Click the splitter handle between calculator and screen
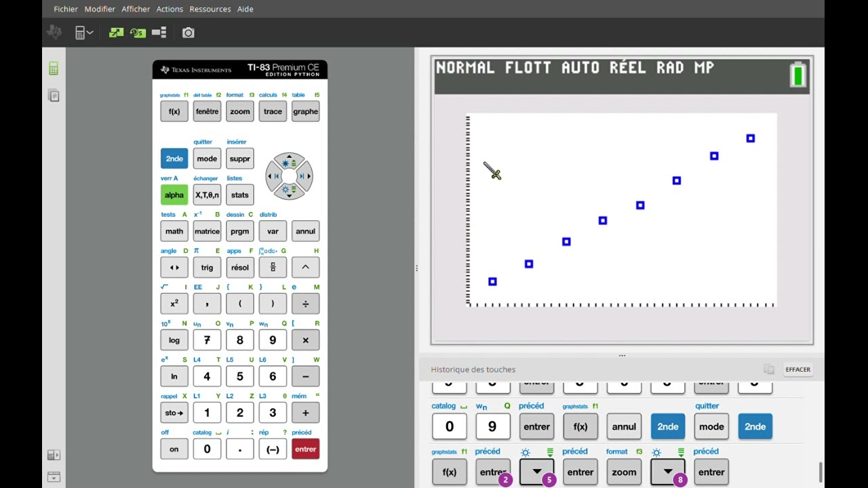Screen dimensions: 868x488 click(416, 268)
